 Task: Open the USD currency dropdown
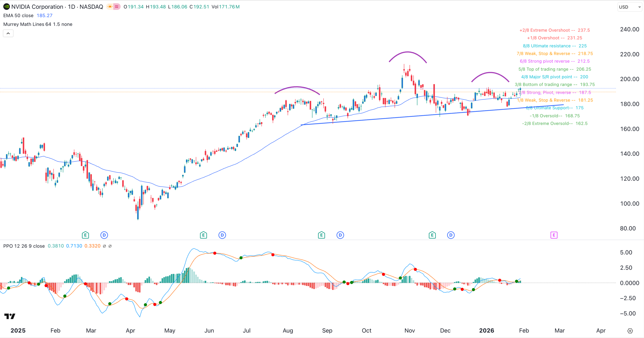[x=629, y=7]
